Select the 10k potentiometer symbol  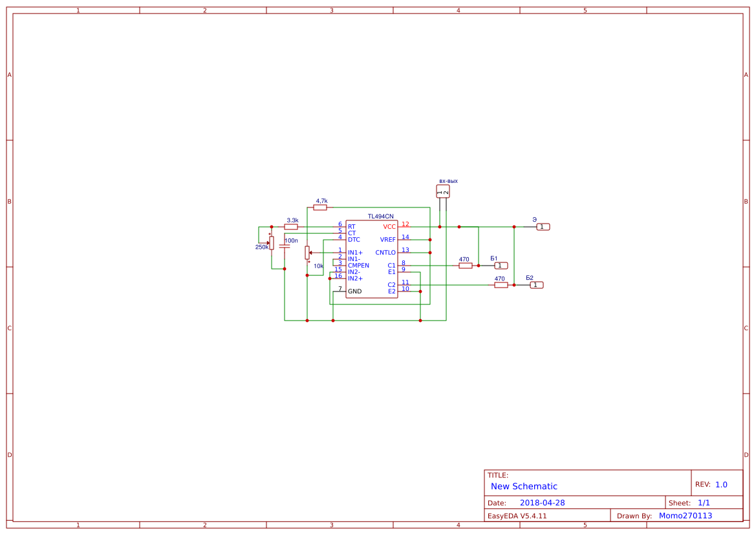(x=307, y=253)
